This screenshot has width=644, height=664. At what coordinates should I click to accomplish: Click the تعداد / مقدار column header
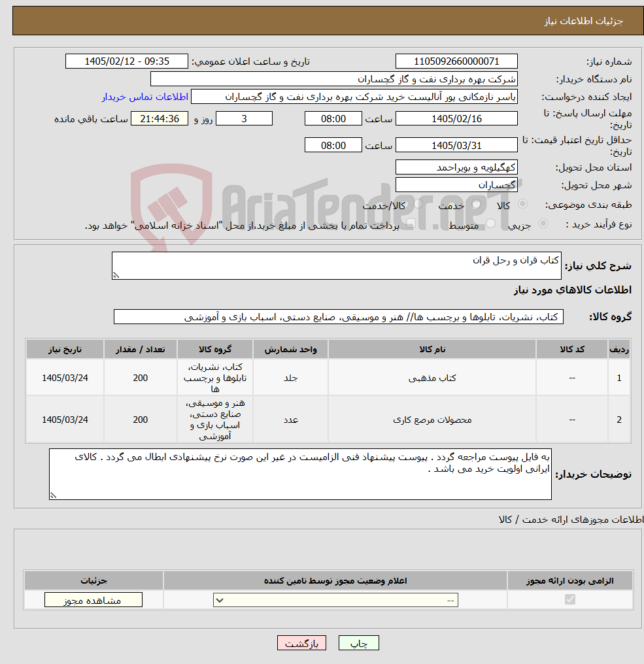(140, 350)
